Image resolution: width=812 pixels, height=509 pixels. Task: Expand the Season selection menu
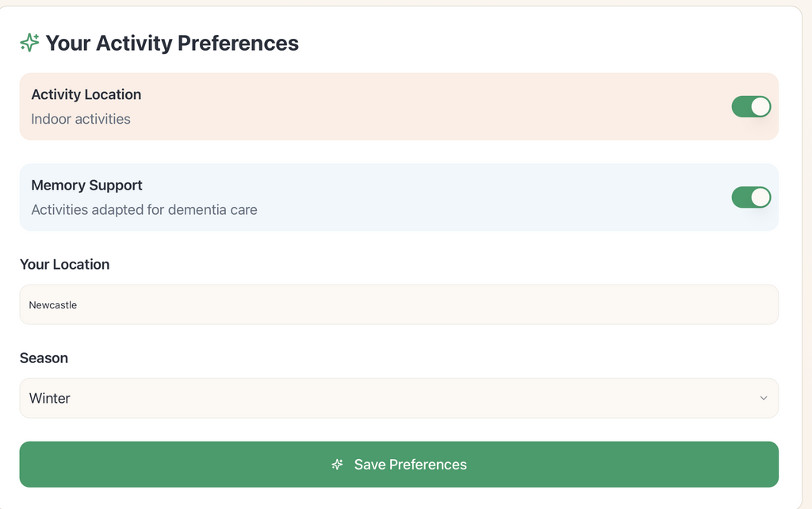coord(399,398)
